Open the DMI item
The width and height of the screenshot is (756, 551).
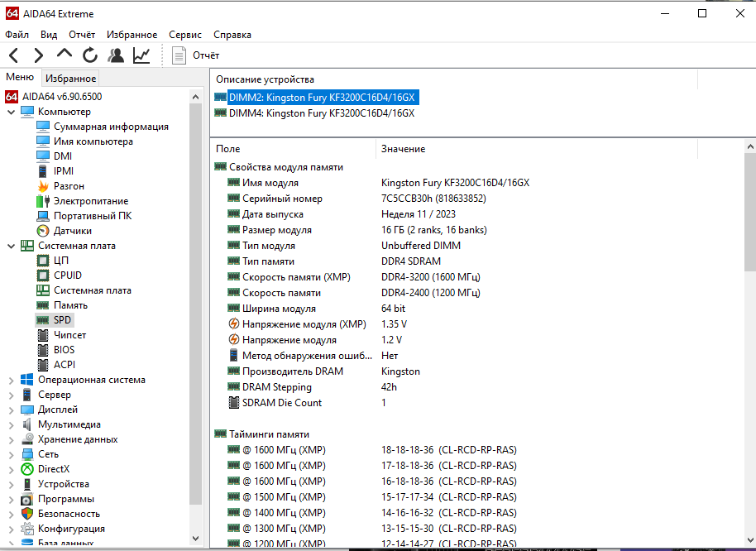pos(63,156)
